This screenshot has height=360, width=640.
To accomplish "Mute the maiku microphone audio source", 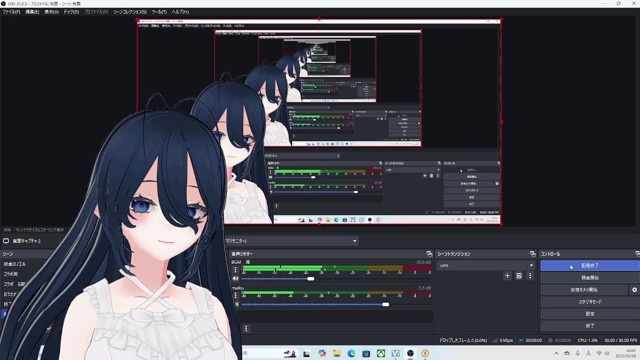I will click(x=237, y=304).
